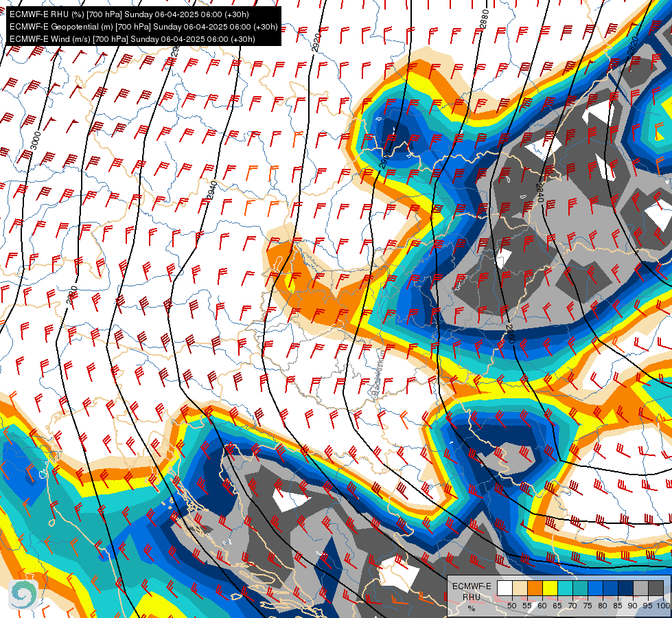Select the beige 50-55% legend swatch

click(x=520, y=588)
